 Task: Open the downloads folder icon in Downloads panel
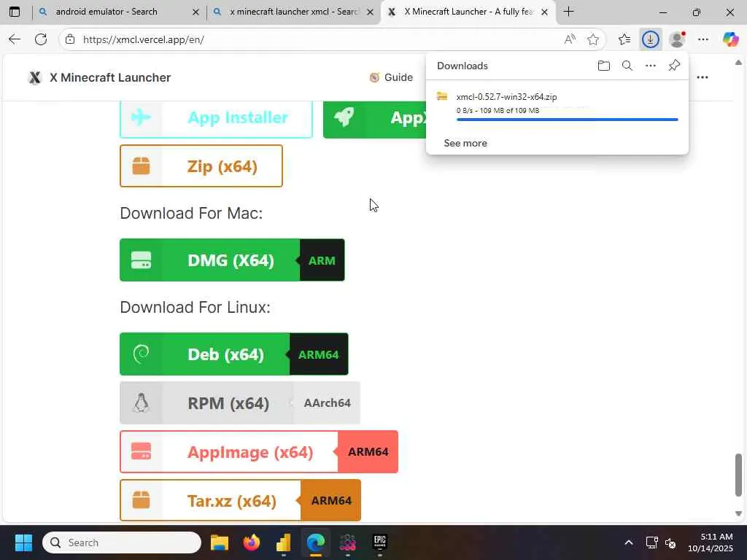(603, 66)
